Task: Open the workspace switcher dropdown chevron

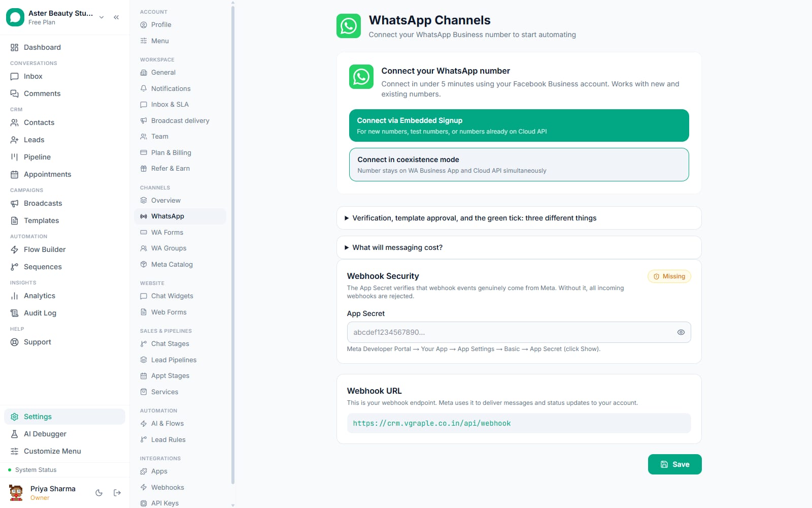Action: click(101, 17)
